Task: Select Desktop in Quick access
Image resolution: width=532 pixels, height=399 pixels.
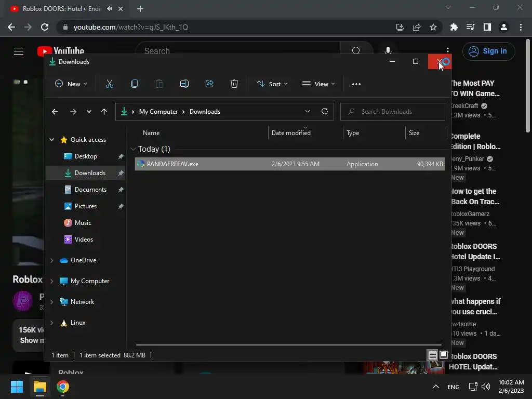Action: 86,156
